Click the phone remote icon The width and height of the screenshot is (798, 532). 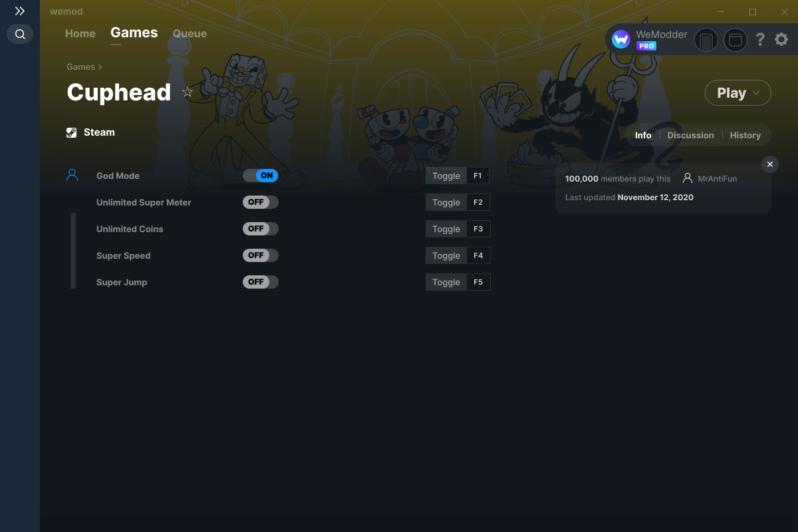coord(706,41)
